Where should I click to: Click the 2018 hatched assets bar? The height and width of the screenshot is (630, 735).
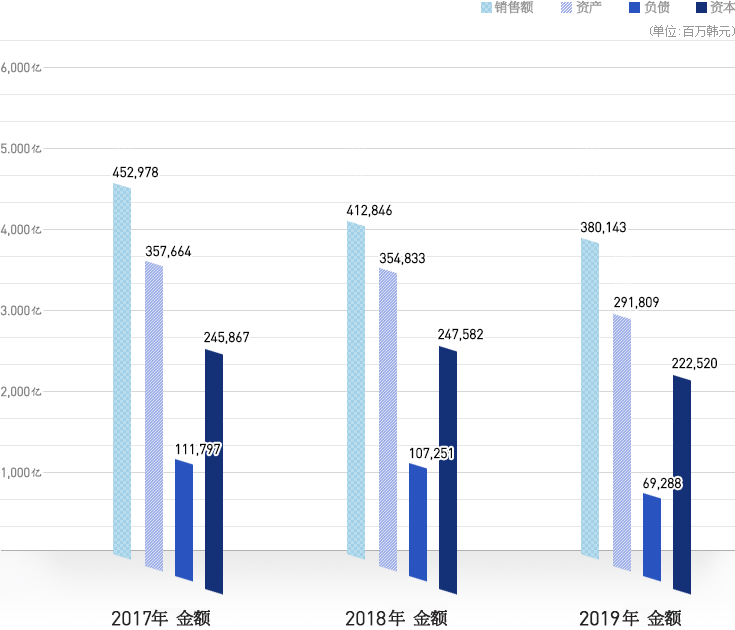[388, 420]
